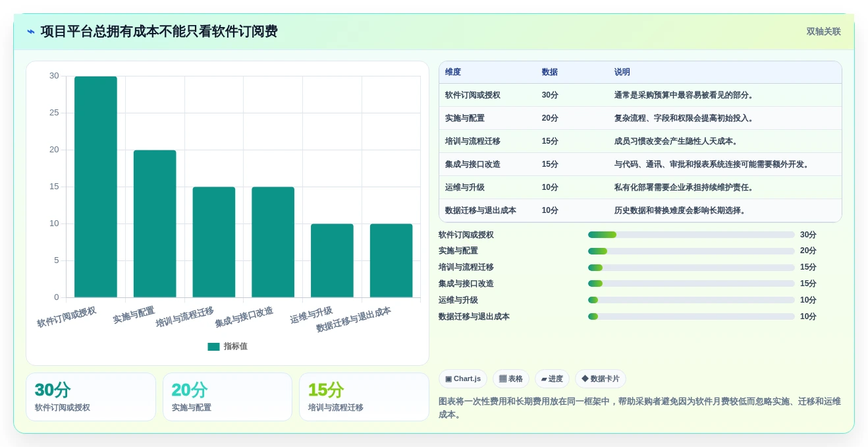Click the 集成与接口改造 bar in the chart

[273, 242]
